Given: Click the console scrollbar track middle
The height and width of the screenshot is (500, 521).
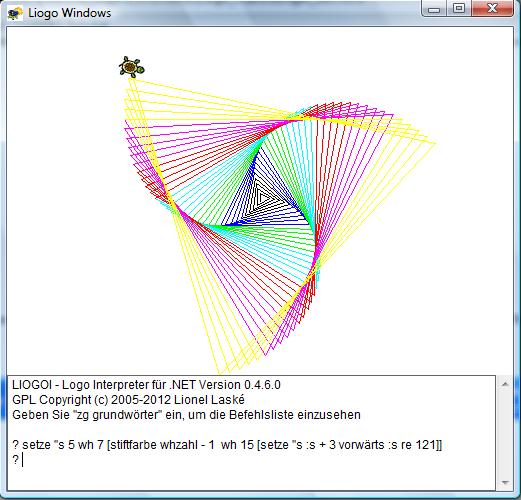Looking at the screenshot, I should tap(505, 434).
